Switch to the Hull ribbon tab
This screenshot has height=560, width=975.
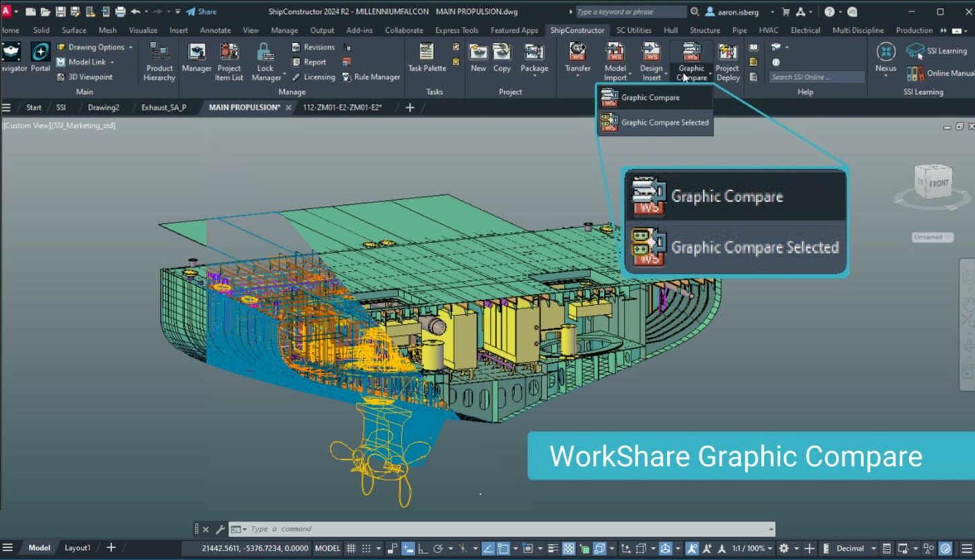[x=670, y=30]
